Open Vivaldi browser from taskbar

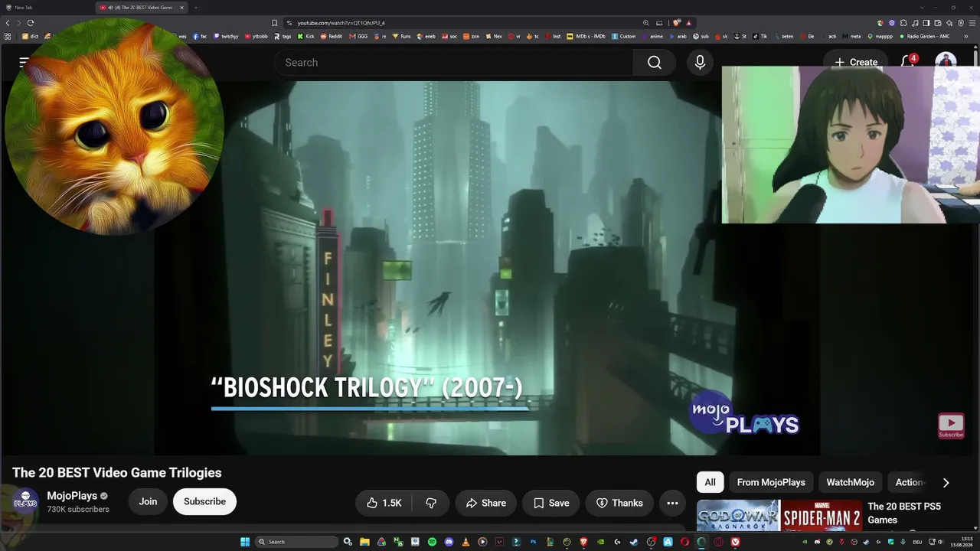(x=735, y=542)
